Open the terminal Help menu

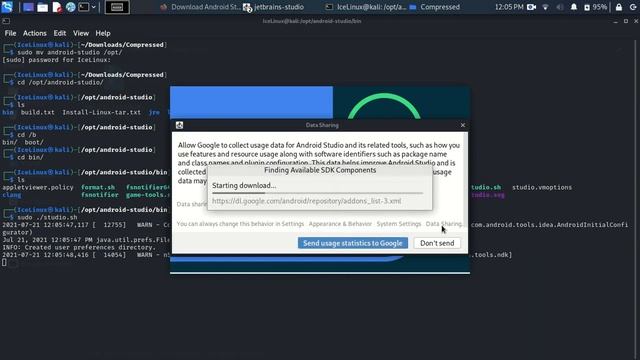coord(103,33)
